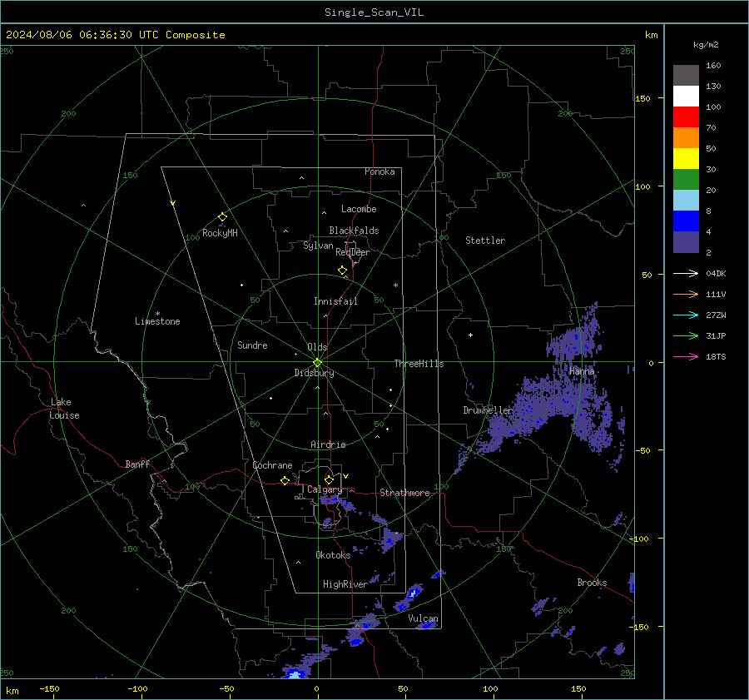The height and width of the screenshot is (700, 749).
Task: Click the Vulcan city label
Action: (423, 618)
